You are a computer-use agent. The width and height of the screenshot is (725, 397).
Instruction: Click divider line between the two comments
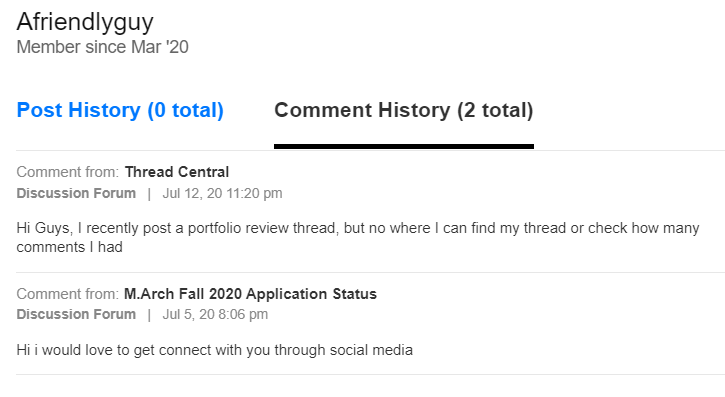(370, 273)
